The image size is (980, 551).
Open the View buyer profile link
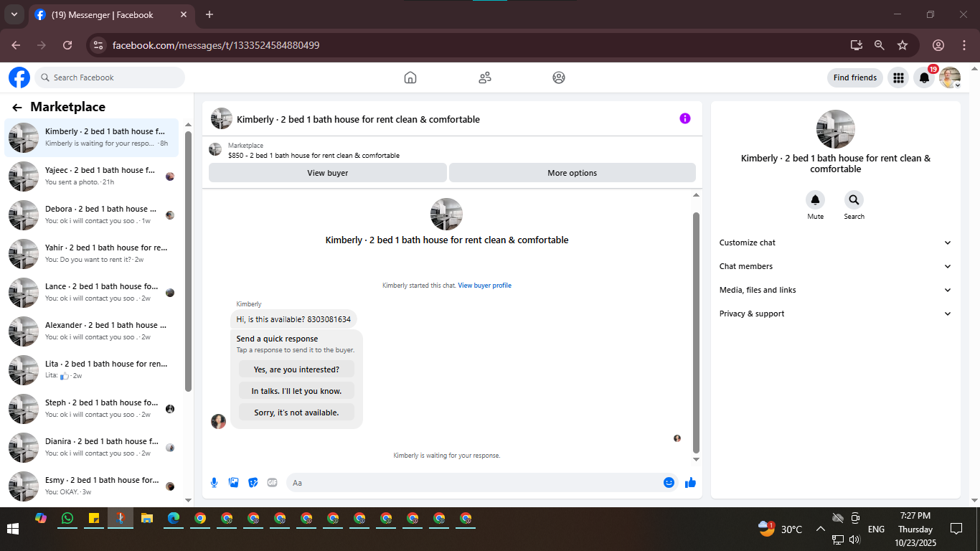(485, 286)
